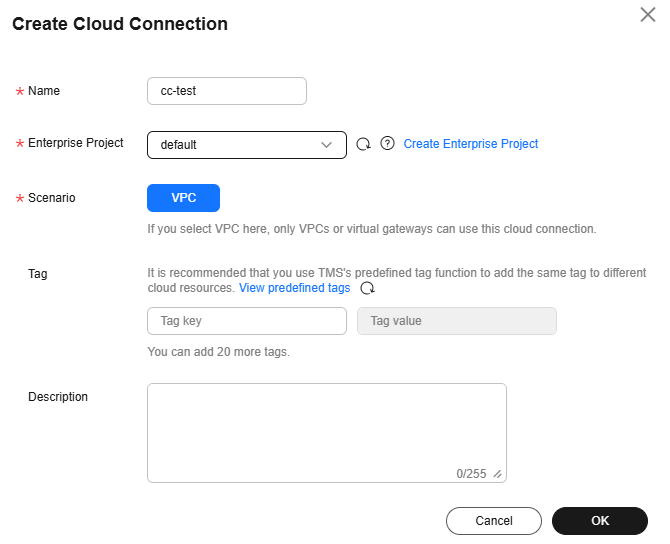Cancel the cloud connection creation
The width and height of the screenshot is (670, 544).
[494, 521]
